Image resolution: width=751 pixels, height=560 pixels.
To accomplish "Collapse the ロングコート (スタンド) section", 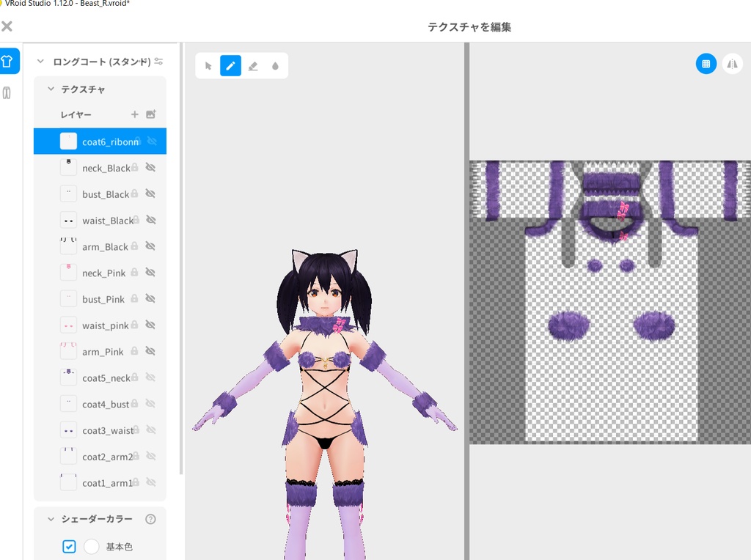I will coord(40,62).
